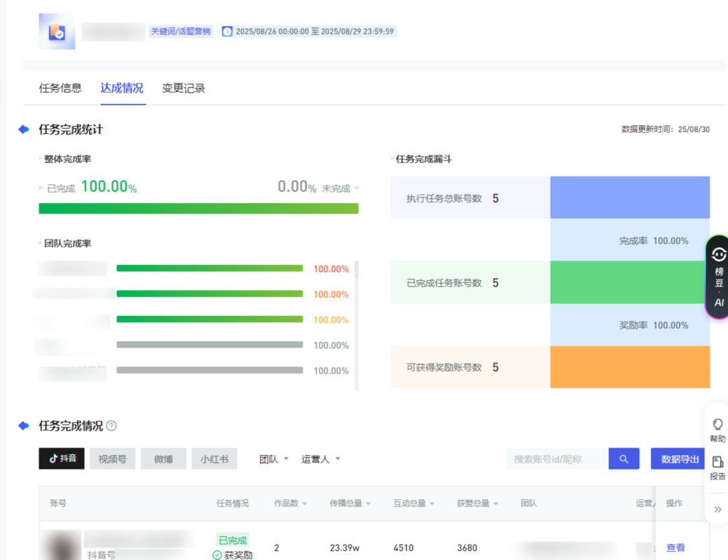Click the green overall completion progress bar

pos(198,208)
